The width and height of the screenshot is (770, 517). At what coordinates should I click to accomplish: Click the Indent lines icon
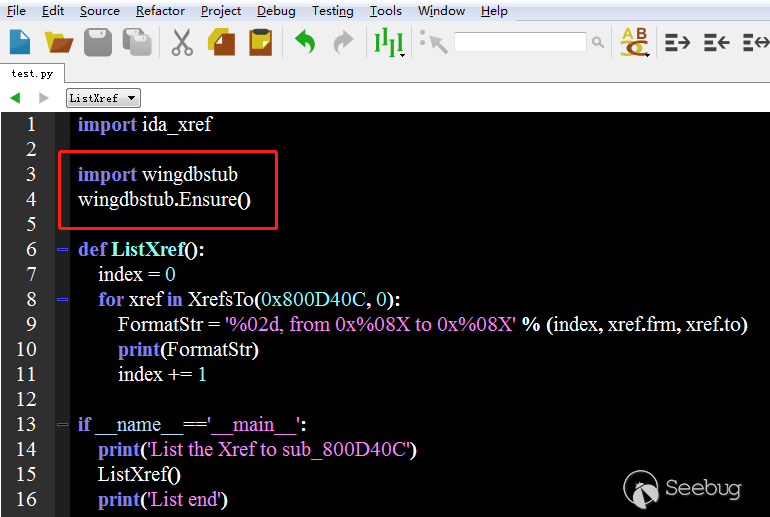click(678, 42)
